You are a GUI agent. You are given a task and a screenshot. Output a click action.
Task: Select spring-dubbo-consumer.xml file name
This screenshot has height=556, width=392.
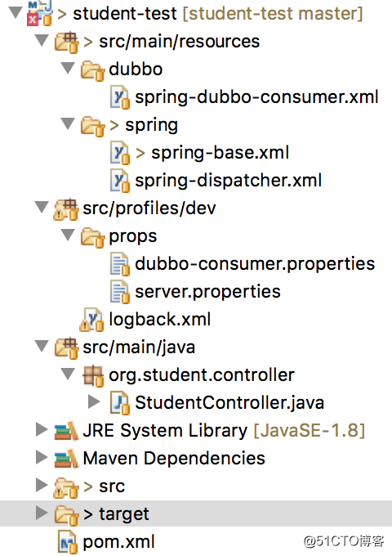(x=257, y=97)
